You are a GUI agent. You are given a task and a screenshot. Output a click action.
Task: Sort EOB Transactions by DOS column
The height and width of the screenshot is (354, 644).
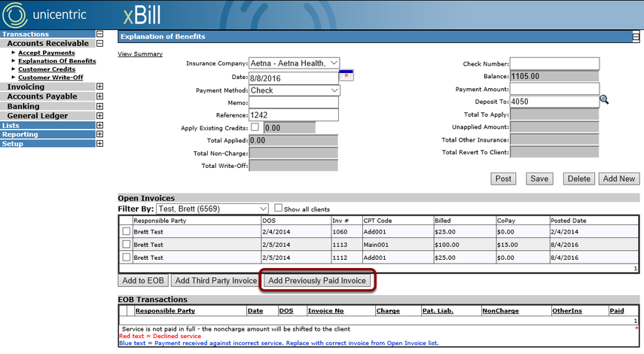pos(286,310)
